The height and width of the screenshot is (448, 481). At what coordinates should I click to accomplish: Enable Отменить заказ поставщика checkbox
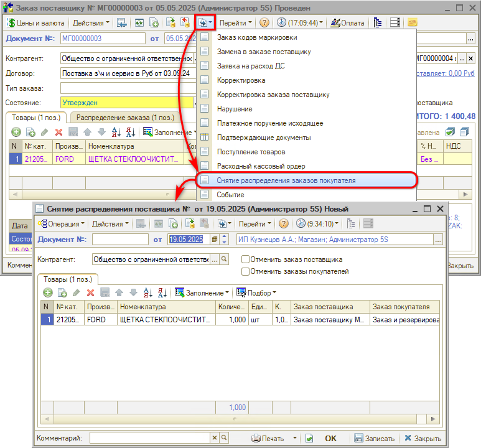246,259
